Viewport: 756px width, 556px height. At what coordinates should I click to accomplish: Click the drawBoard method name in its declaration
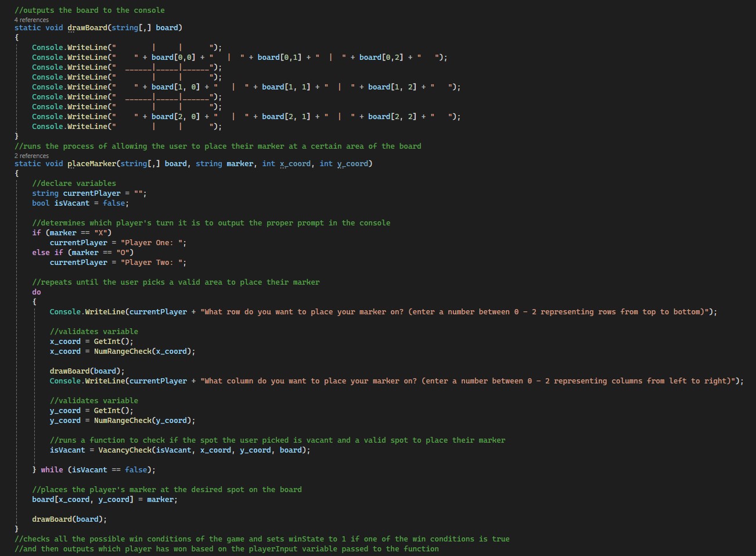(87, 28)
